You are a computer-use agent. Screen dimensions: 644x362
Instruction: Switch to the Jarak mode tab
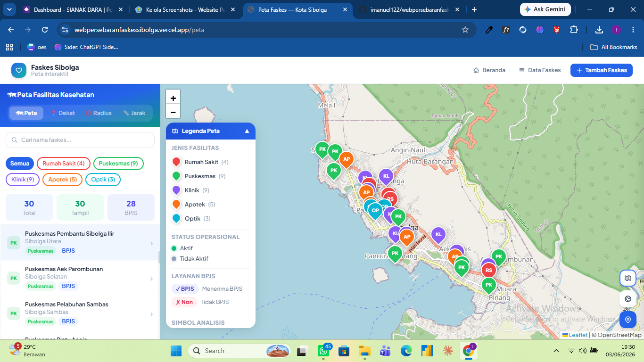(x=134, y=113)
